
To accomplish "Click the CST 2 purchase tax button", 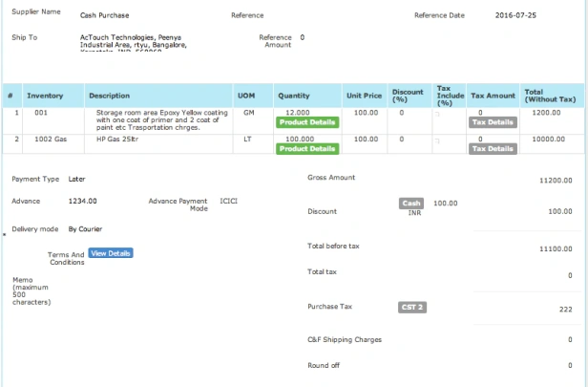I will (x=412, y=307).
